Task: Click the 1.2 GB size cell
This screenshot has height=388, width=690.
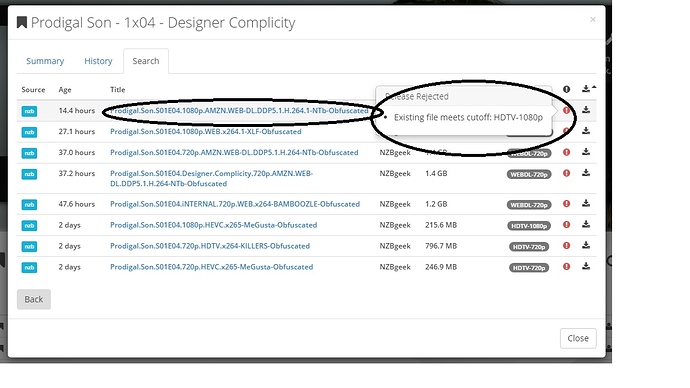Action: [x=436, y=204]
